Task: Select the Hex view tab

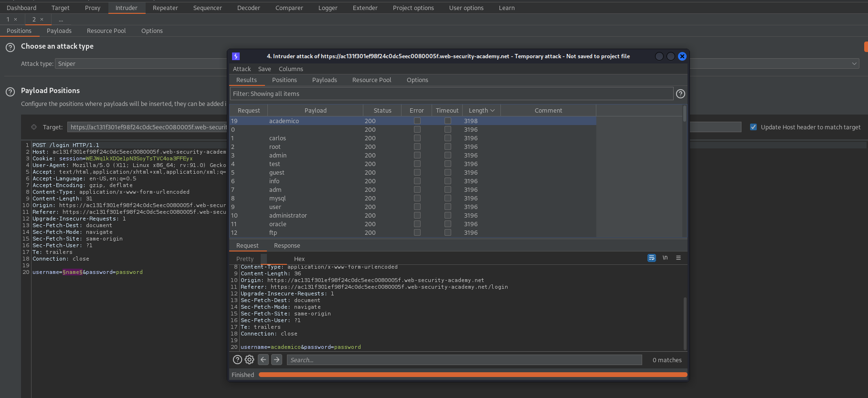Action: (x=299, y=259)
